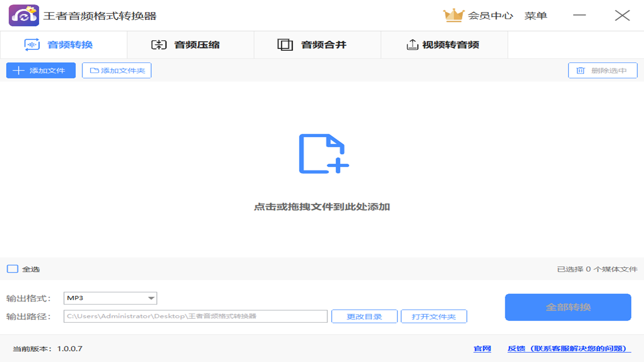Open the 官网 website link
The width and height of the screenshot is (644, 362).
(x=481, y=348)
